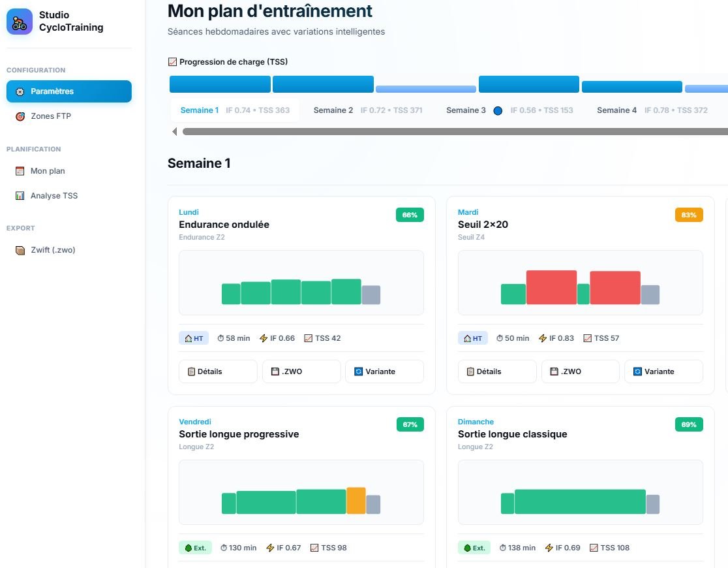Click the Zwift (.zwo) export icon
Screen dimensions: 728x568
point(20,250)
